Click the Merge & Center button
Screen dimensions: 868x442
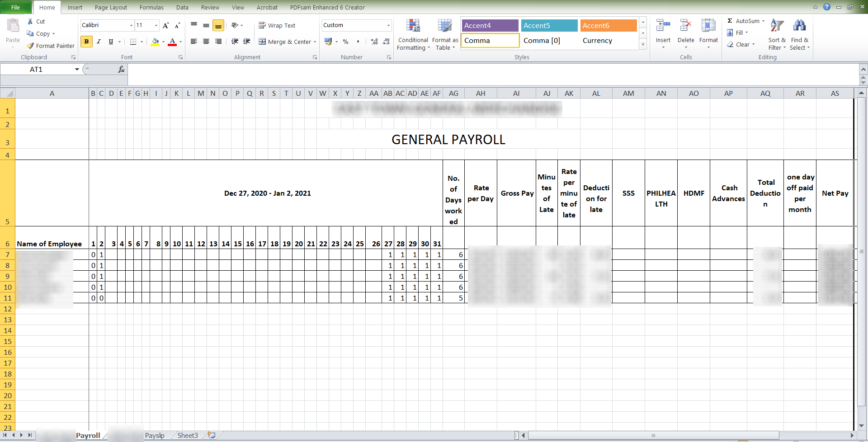pyautogui.click(x=285, y=42)
